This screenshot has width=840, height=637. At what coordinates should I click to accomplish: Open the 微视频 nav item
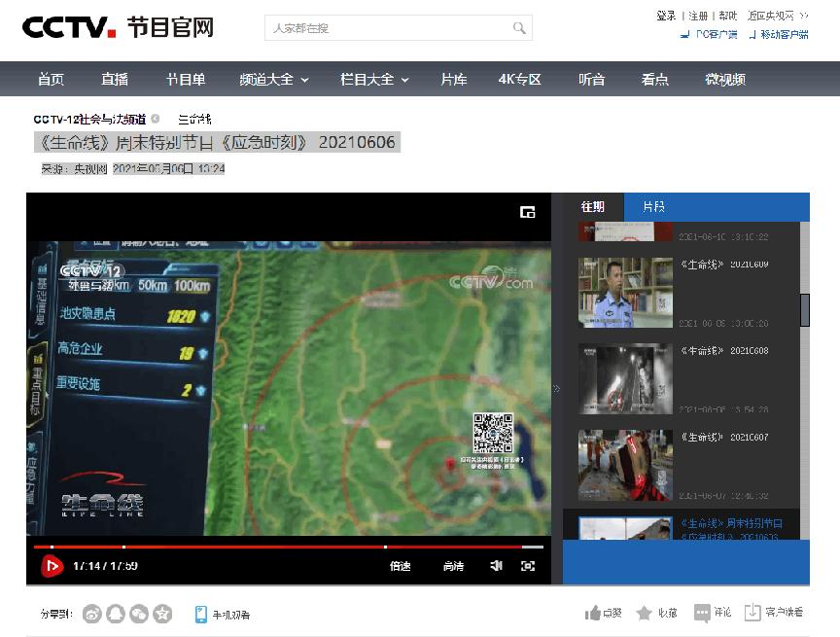725,80
